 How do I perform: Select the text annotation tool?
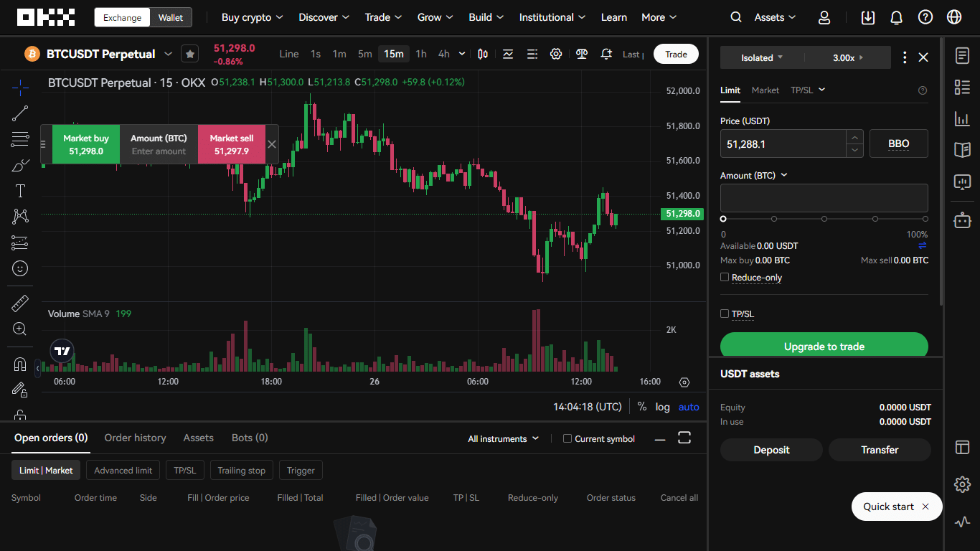click(20, 191)
